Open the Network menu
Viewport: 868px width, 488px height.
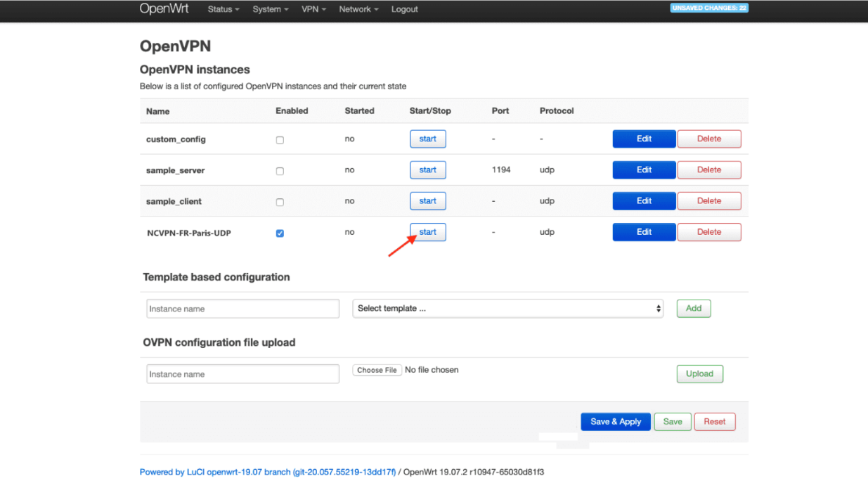358,9
